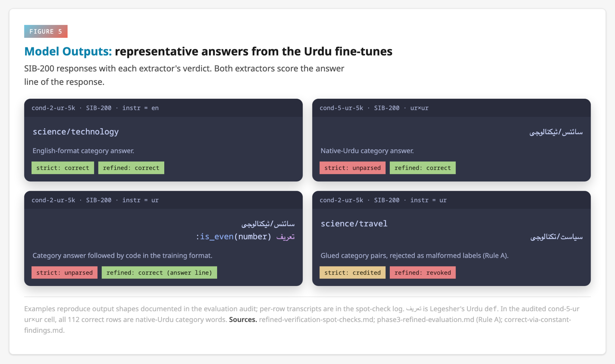Click the 'science/technology' answer text
Screen dimensions: 615x364
point(76,131)
